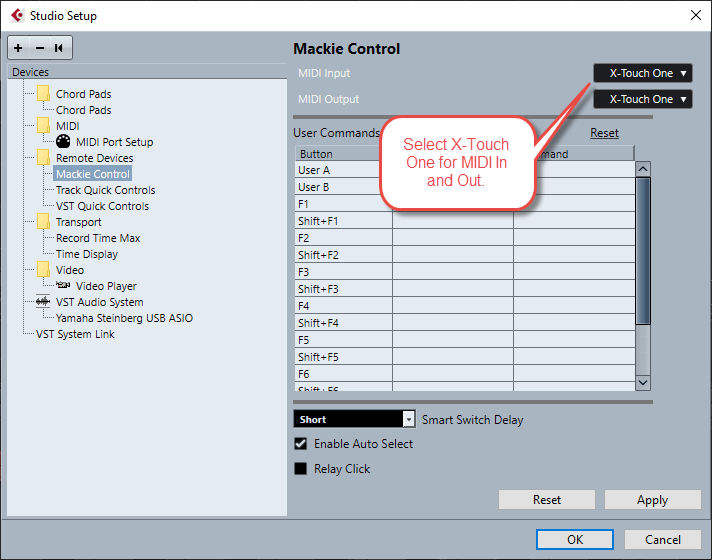Select Yamaha Steinberg USB ASIO item
Image resolution: width=712 pixels, height=560 pixels.
(x=124, y=318)
